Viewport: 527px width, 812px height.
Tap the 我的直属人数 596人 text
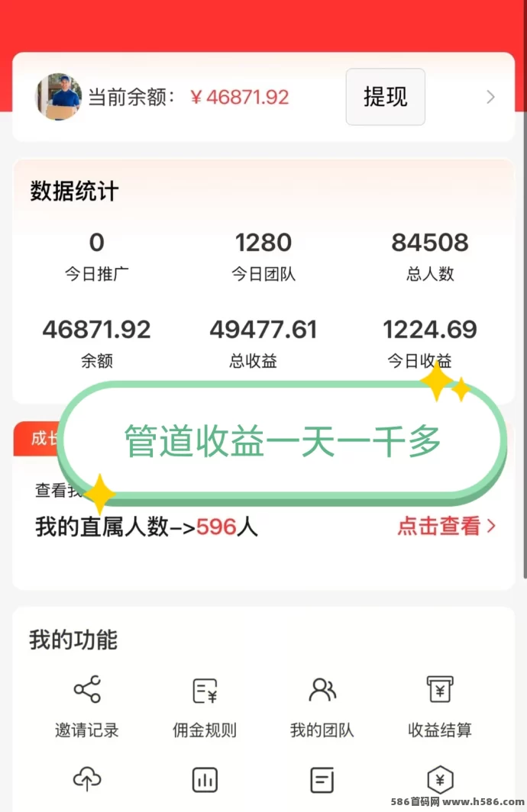[146, 527]
